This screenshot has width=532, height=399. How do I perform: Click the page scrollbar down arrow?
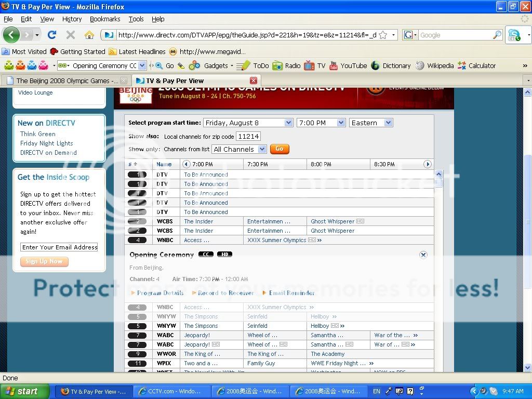pyautogui.click(x=527, y=367)
